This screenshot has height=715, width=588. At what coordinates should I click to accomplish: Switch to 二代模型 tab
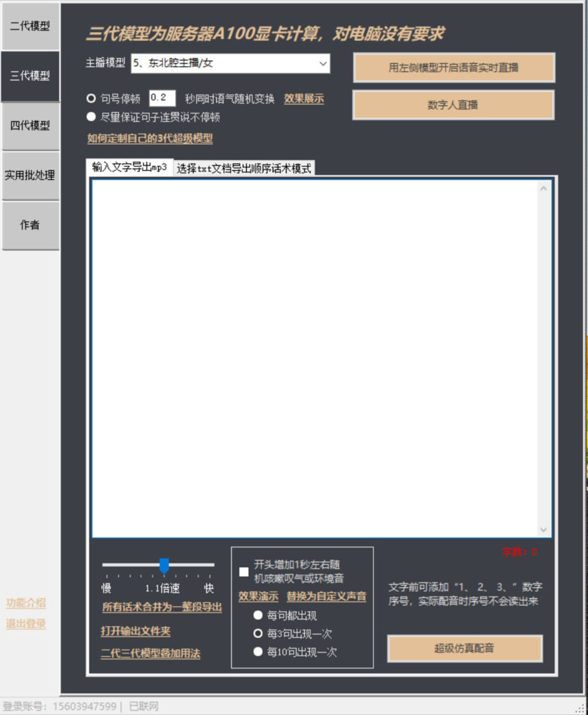coord(30,27)
